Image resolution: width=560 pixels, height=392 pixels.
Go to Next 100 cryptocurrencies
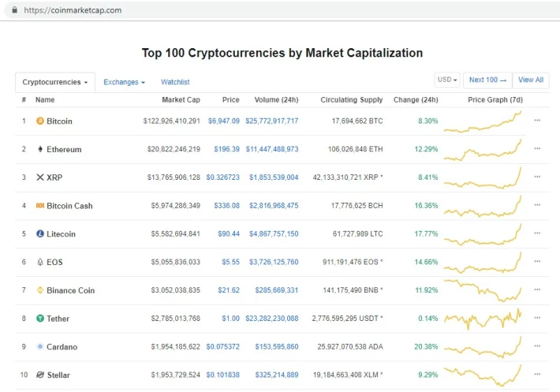tap(487, 80)
